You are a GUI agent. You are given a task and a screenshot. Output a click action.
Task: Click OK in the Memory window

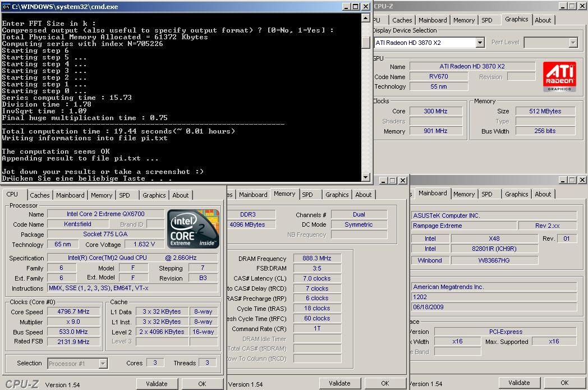click(385, 383)
